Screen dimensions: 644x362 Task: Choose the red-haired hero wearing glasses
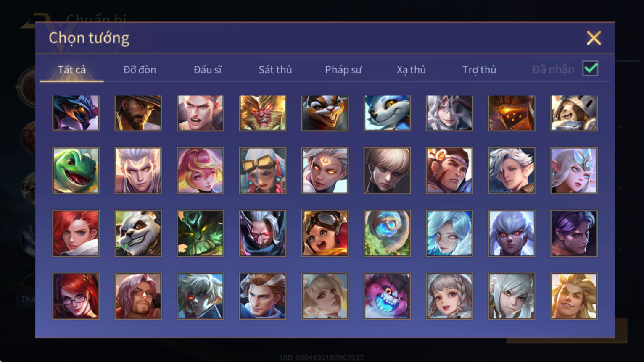tap(76, 296)
